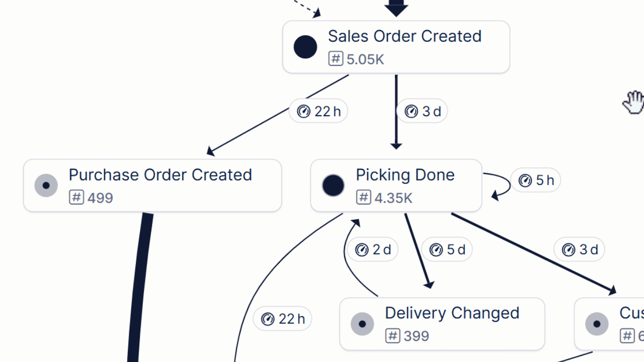This screenshot has height=362, width=644.
Task: Click the 2 d edge duration label
Action: [x=373, y=249]
